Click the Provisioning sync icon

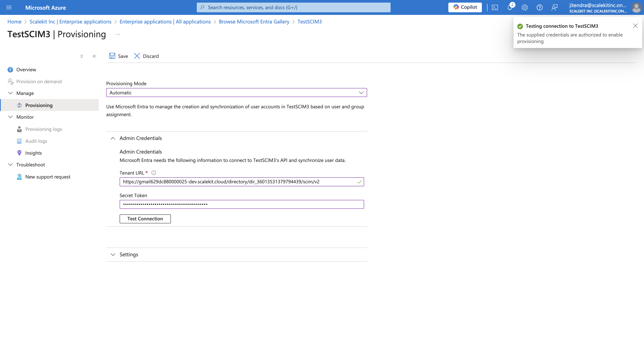click(x=19, y=105)
